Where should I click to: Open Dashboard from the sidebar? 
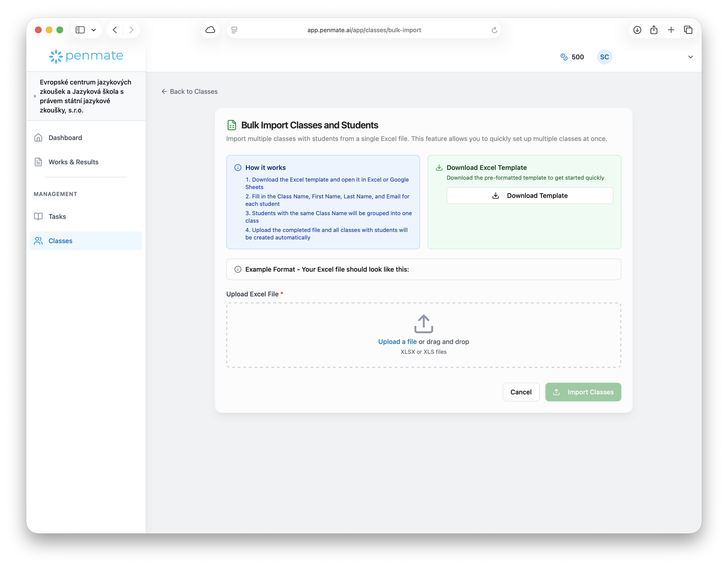point(65,138)
